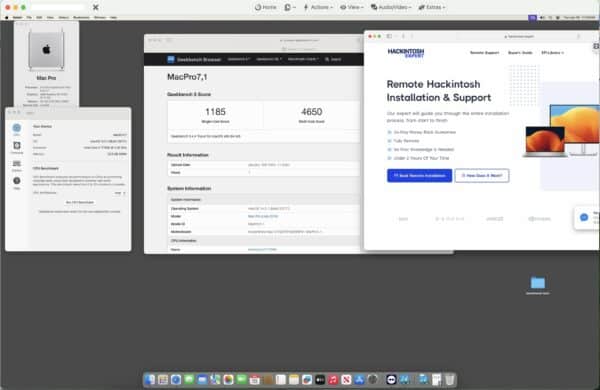Open Music from the Dock

pos(333,379)
